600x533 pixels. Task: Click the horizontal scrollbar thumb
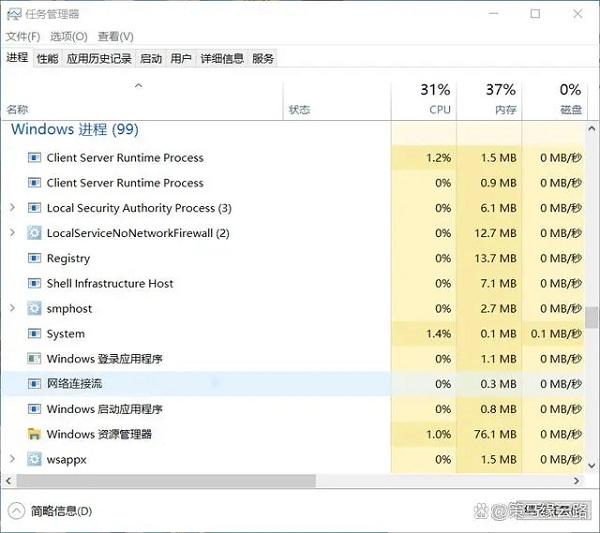point(166,481)
